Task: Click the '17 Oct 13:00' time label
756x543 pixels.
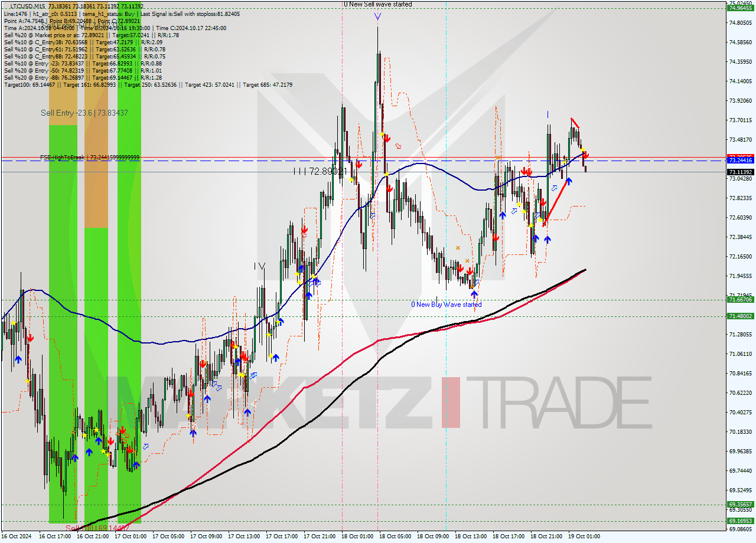Action: (x=244, y=536)
